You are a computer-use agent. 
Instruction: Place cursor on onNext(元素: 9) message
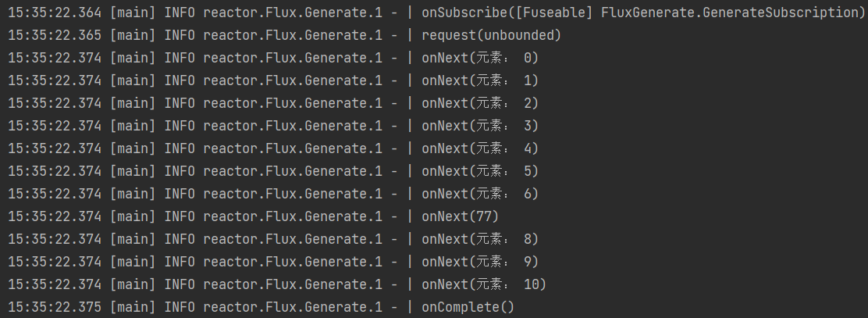pyautogui.click(x=479, y=262)
